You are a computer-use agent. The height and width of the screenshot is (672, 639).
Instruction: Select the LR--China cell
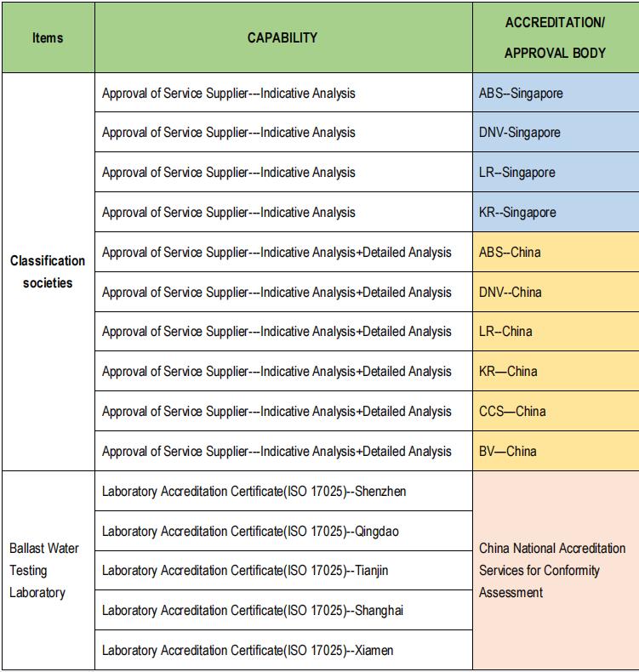(556, 331)
